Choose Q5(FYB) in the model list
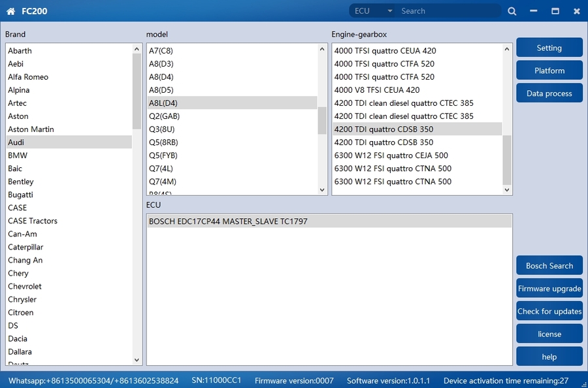588x388 pixels. [163, 155]
